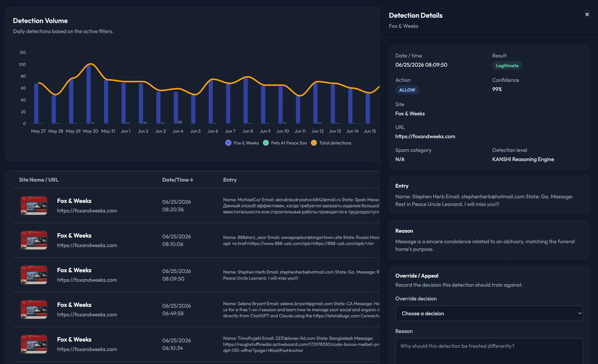Select the Selena Bryant entry text
The height and width of the screenshot is (364, 598).
click(301, 310)
